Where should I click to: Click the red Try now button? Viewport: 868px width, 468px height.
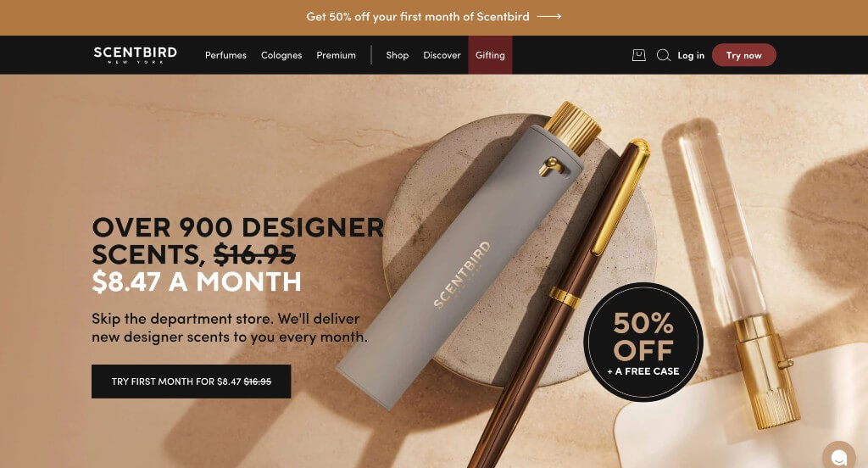[x=743, y=55]
